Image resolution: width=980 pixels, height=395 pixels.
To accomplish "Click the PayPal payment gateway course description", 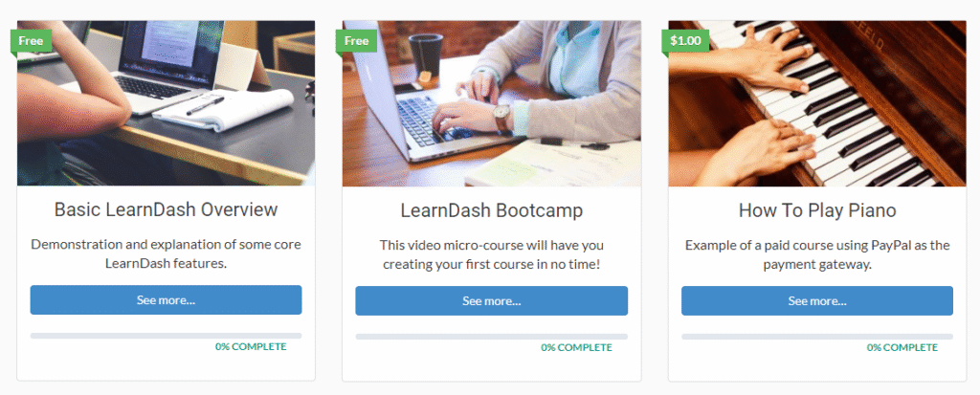I will [817, 254].
